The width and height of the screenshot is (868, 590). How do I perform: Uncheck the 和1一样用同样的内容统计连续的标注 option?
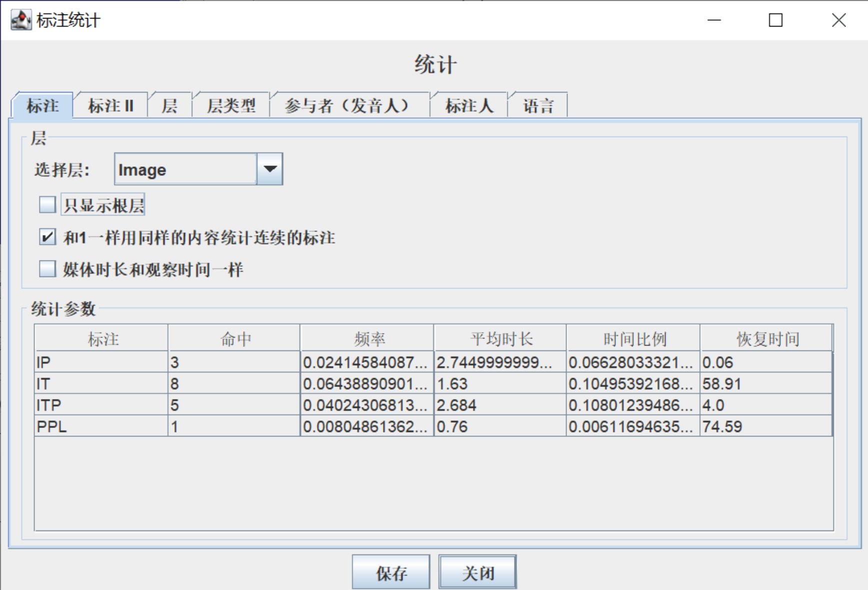pyautogui.click(x=47, y=236)
